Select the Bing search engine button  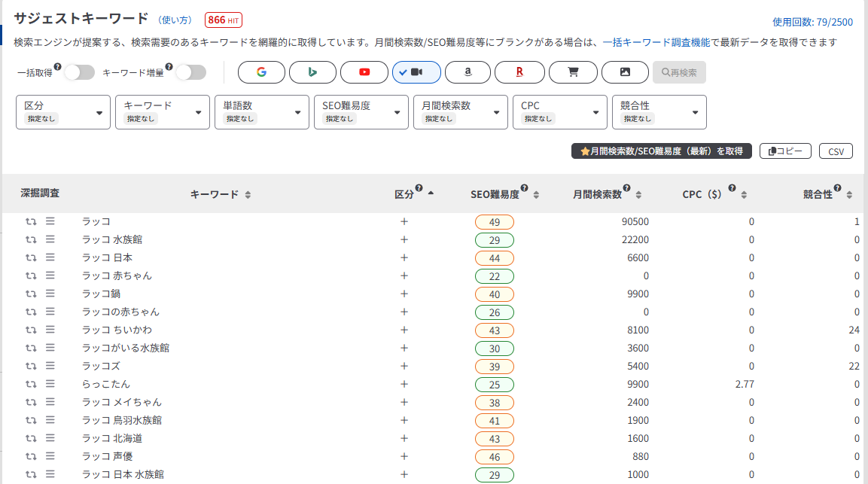[x=312, y=72]
